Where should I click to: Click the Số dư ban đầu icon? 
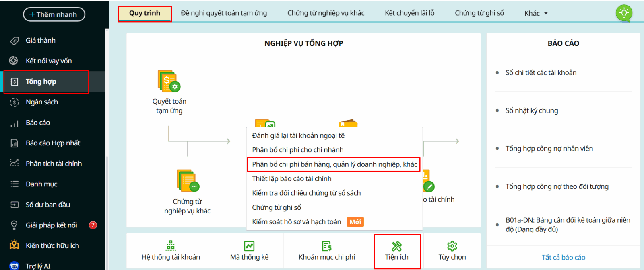(14, 205)
